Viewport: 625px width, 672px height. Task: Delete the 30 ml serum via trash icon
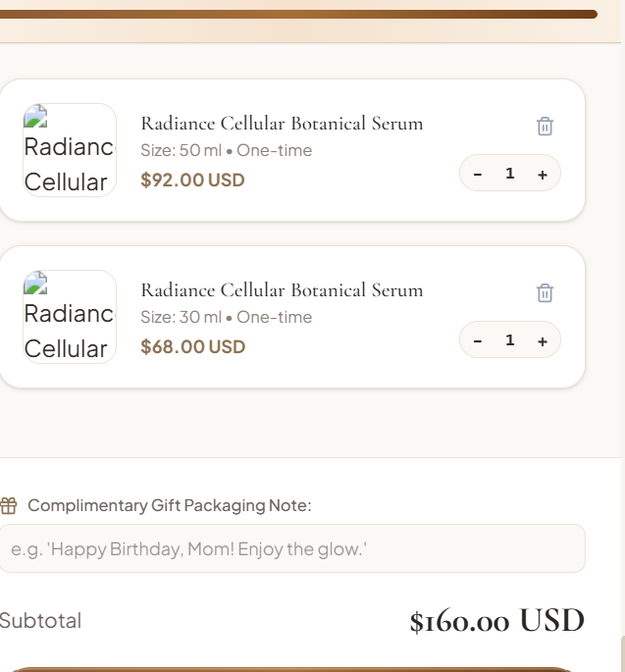tap(545, 293)
